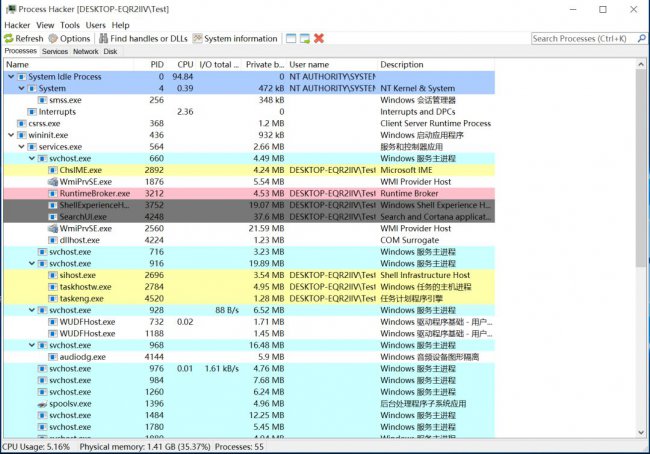This screenshot has width=650, height=454.
Task: Collapse the svchost.exe node with PID 916
Action: [32, 264]
